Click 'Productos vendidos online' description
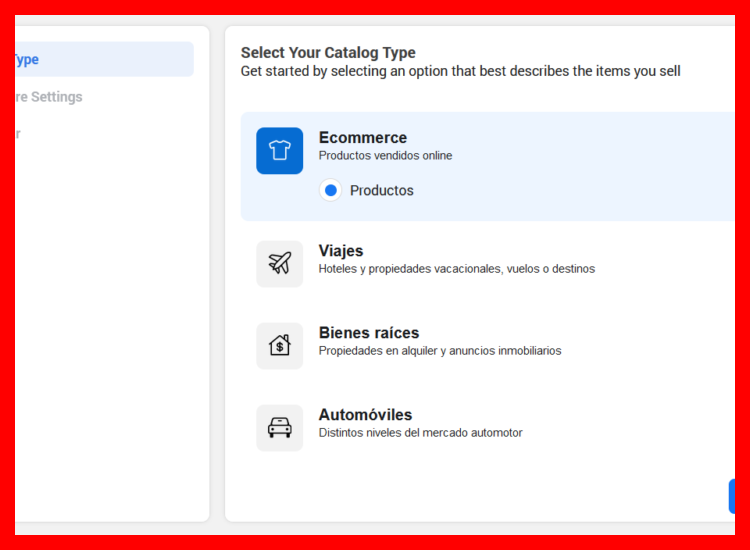Screen dimensions: 750x550 click(x=385, y=156)
